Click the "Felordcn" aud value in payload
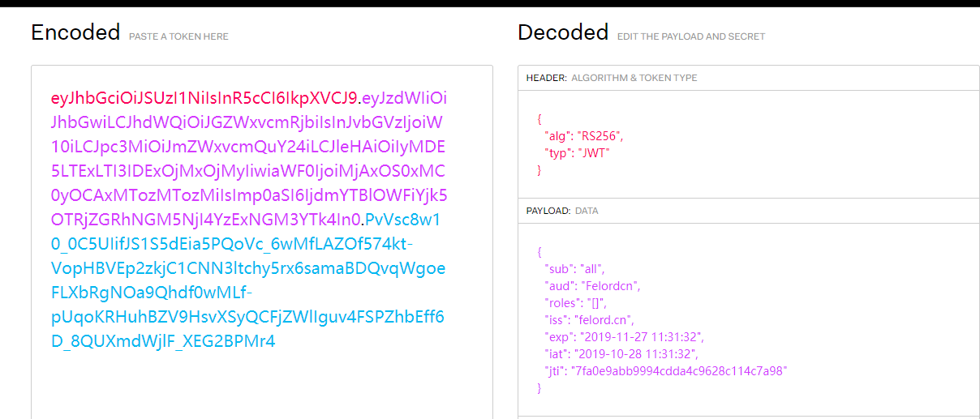980x419 pixels. tap(611, 285)
